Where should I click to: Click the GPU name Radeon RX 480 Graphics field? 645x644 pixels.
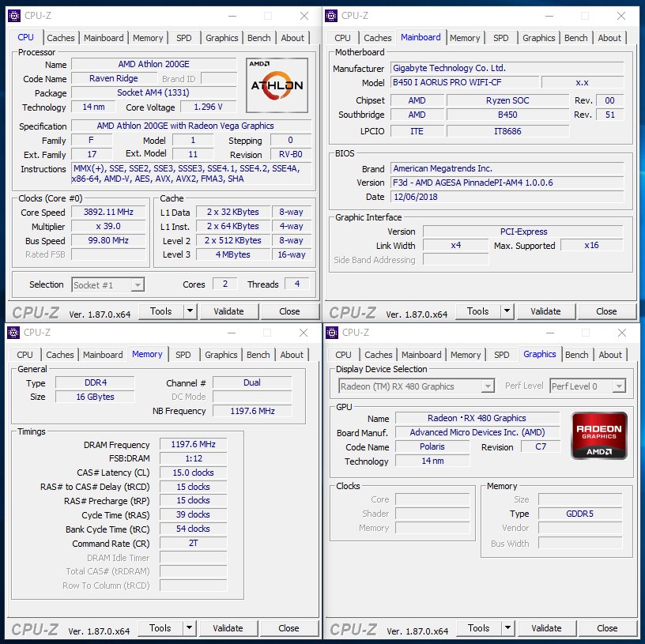[477, 418]
